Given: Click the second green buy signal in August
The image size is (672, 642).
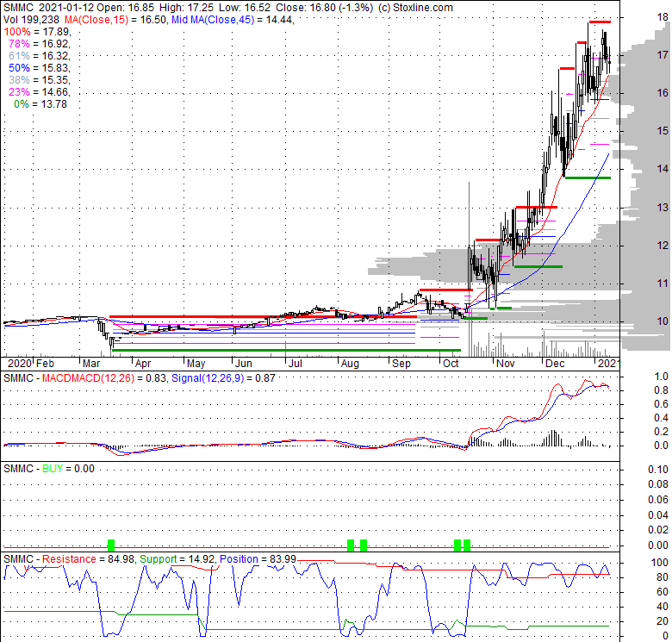Looking at the screenshot, I should [x=364, y=545].
